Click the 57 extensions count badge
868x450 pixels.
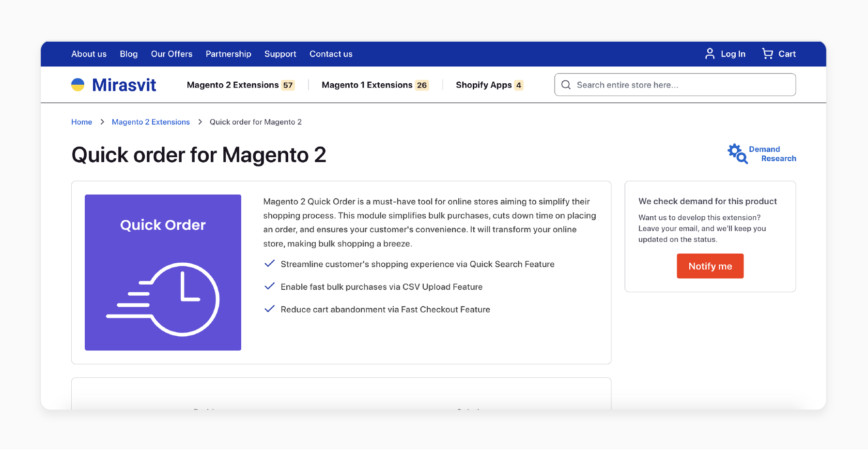click(x=288, y=85)
